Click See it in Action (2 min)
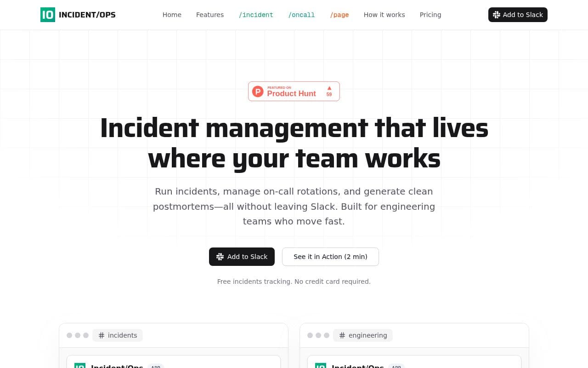This screenshot has height=368, width=588. [330, 257]
